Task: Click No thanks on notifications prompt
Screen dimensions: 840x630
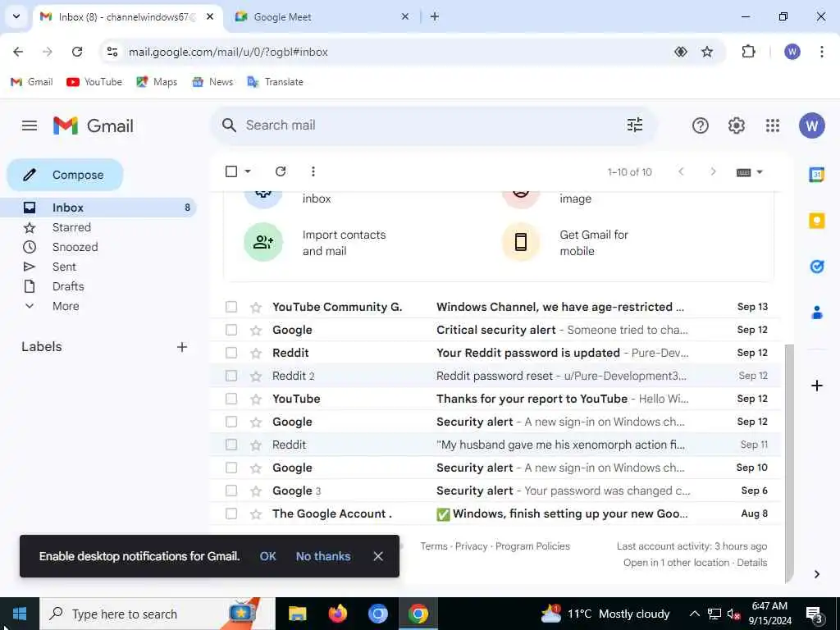Action: pos(323,556)
